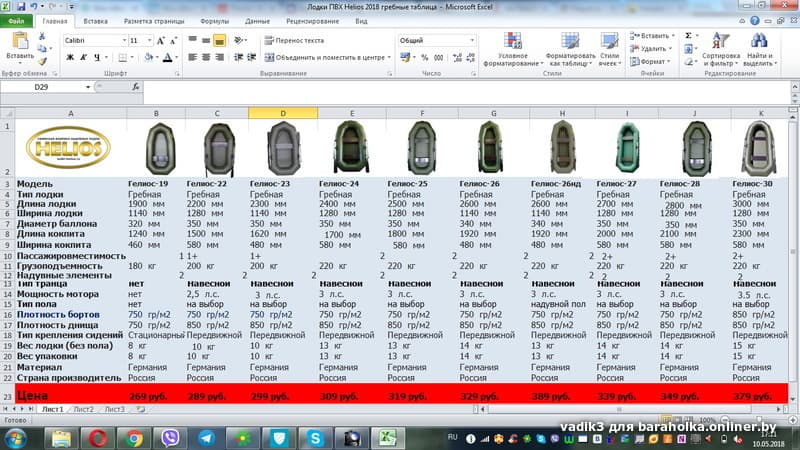
Task: Open sheet tab Лист2
Action: pos(84,409)
